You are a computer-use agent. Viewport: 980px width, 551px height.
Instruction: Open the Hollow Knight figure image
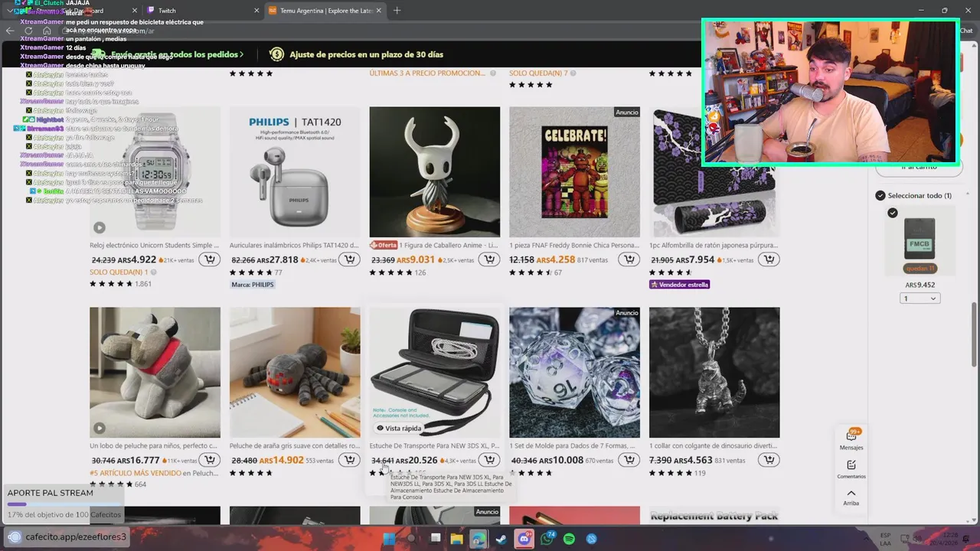tap(435, 172)
